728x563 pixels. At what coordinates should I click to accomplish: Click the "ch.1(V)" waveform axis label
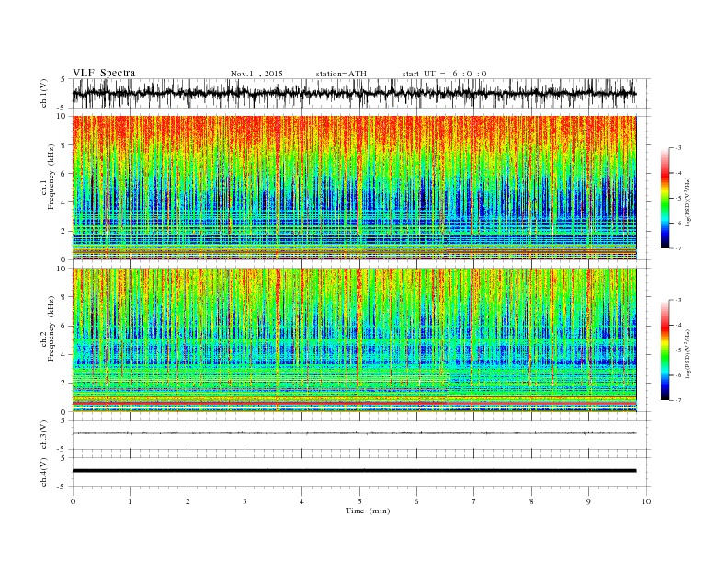[44, 93]
